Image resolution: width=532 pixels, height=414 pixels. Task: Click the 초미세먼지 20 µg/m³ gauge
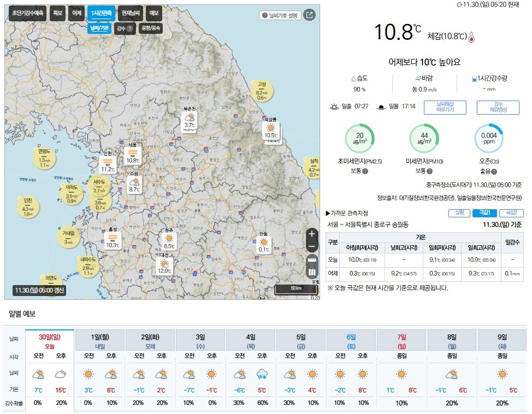point(359,138)
